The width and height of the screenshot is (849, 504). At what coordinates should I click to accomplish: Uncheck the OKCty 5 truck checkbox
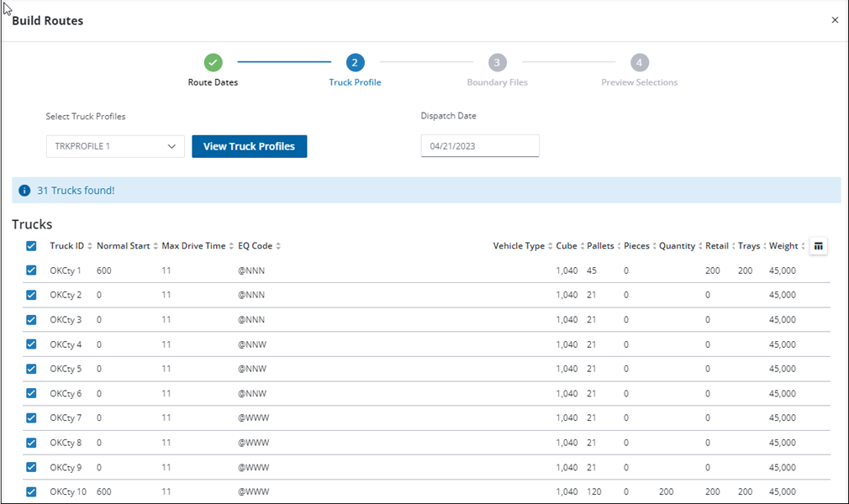[31, 369]
